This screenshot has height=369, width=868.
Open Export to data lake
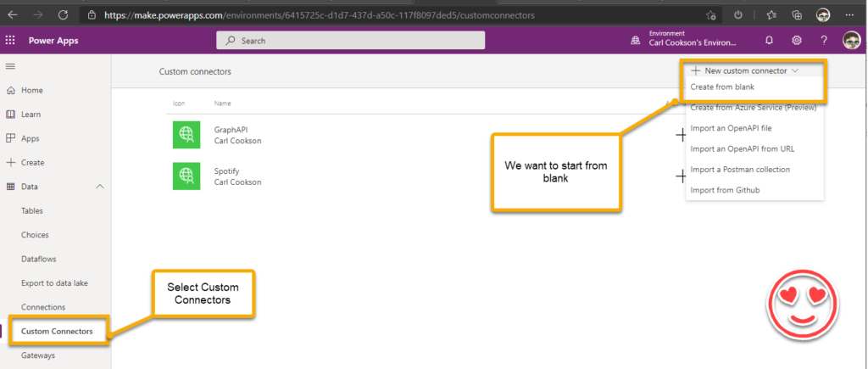pos(54,283)
